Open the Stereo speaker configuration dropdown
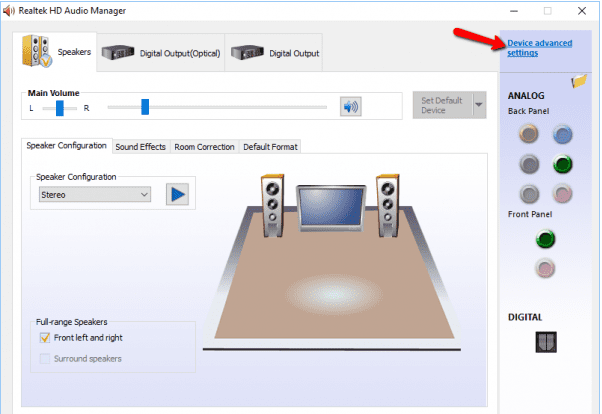The image size is (602, 414). point(95,195)
